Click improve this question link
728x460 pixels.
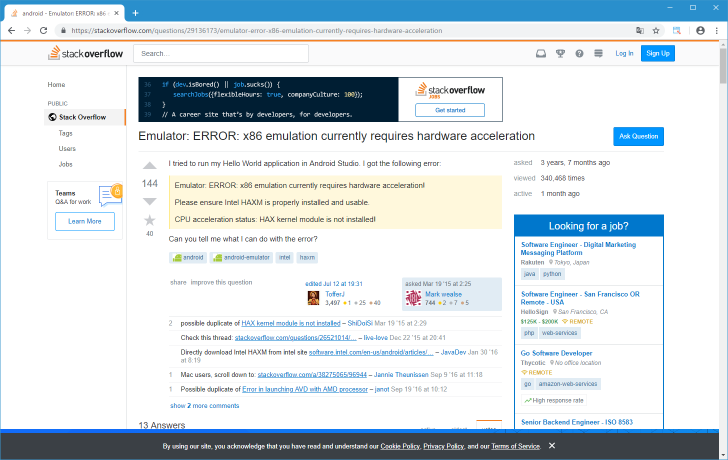(x=221, y=282)
